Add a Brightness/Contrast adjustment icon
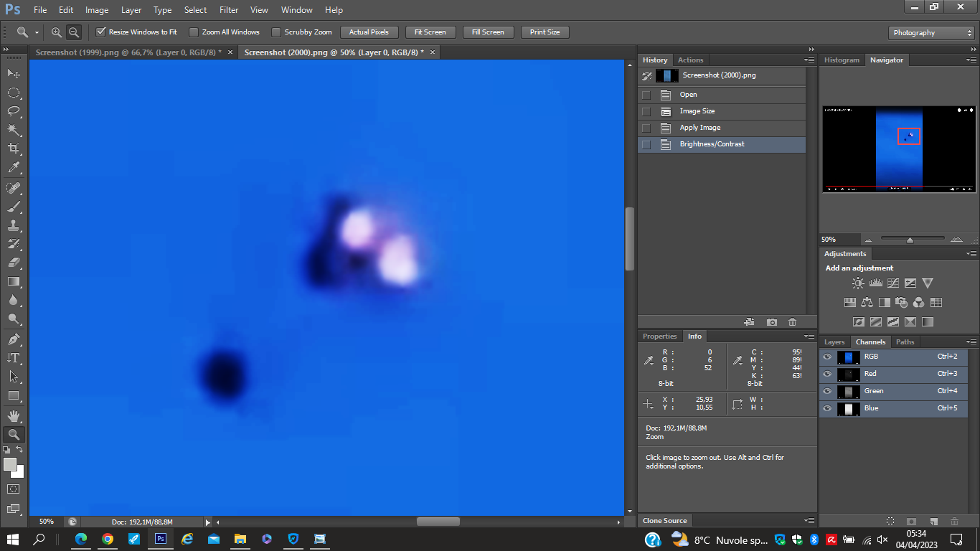This screenshot has width=980, height=551. [858, 283]
